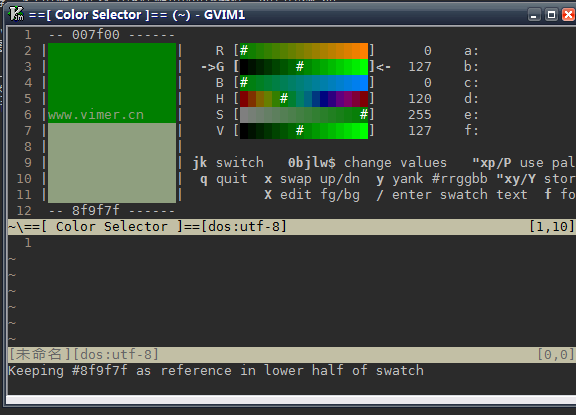Click the saturation value 255
Screen dimensions: 576x415
click(420, 115)
